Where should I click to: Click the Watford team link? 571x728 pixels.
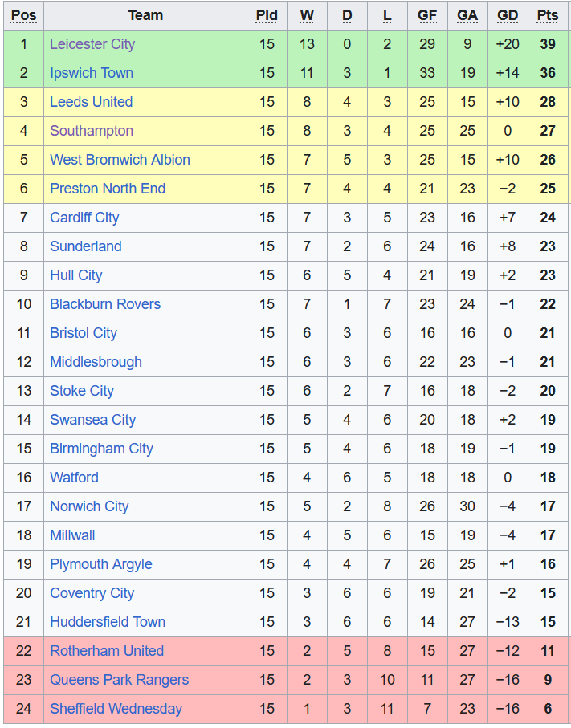tap(74, 478)
